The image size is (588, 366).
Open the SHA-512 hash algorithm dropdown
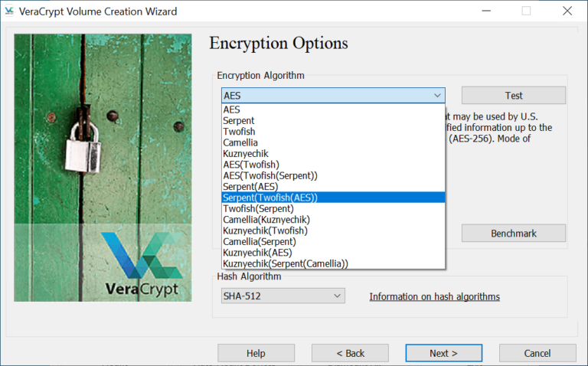click(x=283, y=296)
